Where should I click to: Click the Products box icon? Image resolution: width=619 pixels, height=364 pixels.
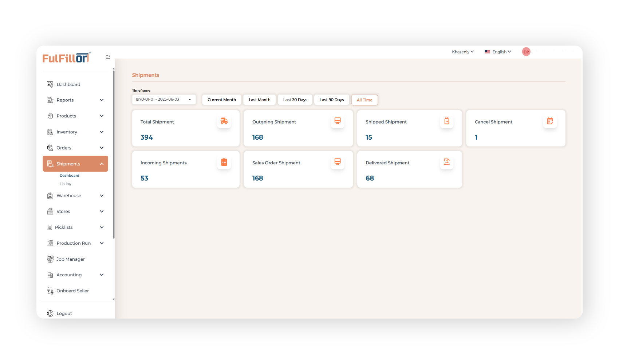coord(50,116)
